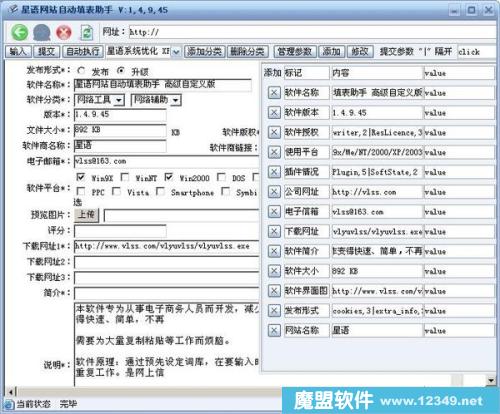This screenshot has height=414, width=500.
Task: Click the 上传 preview image button
Action: [86, 215]
